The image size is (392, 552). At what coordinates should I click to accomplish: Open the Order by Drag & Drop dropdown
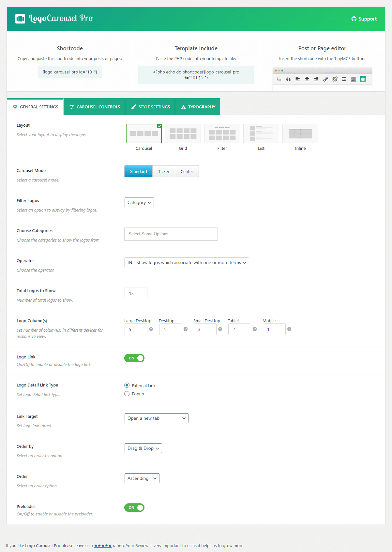tap(143, 448)
